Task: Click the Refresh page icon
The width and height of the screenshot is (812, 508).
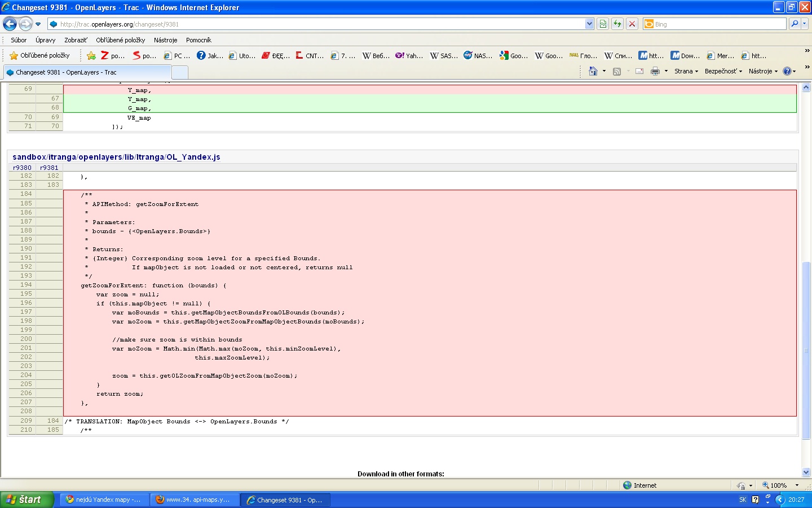Action: [617, 24]
